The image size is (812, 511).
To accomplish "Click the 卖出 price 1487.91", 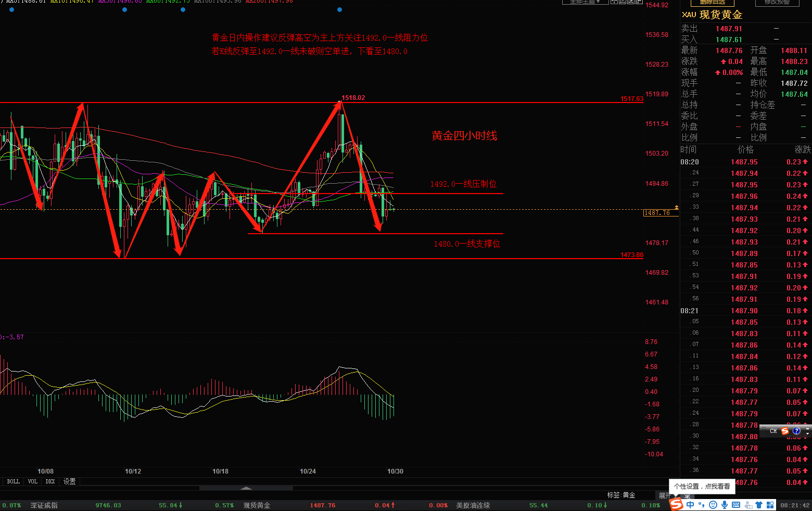I will pos(729,29).
